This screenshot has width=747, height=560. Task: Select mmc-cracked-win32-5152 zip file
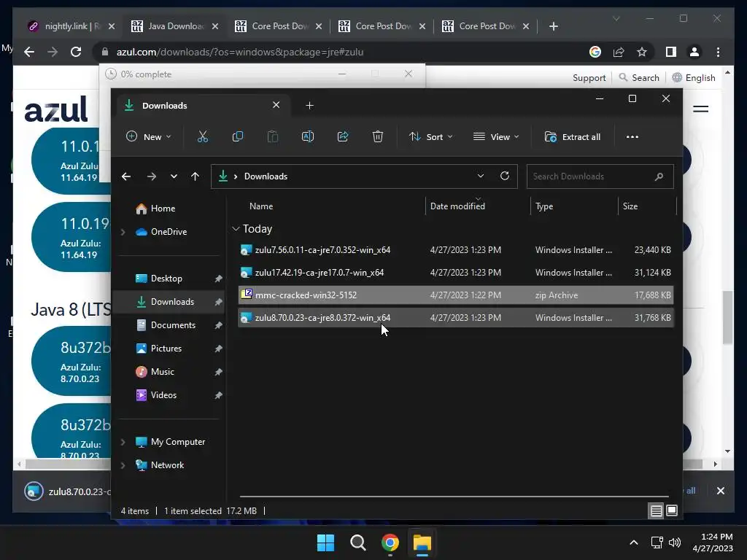pos(455,295)
